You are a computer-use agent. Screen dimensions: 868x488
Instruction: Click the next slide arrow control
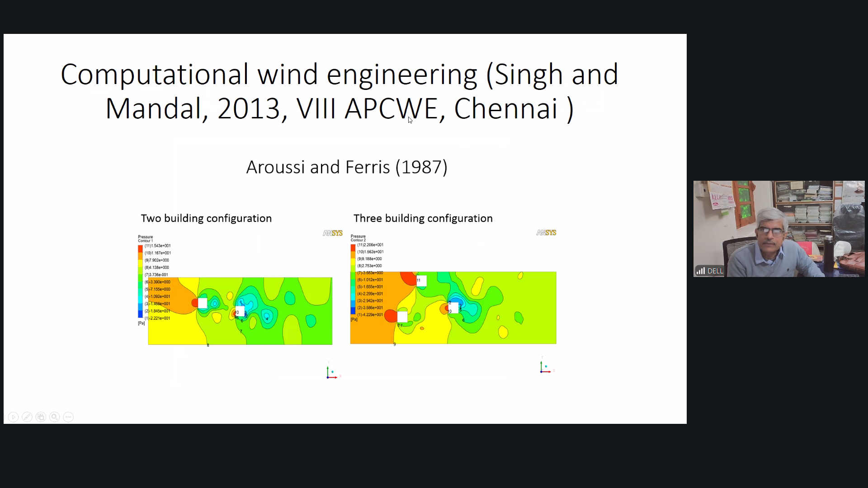click(14, 417)
